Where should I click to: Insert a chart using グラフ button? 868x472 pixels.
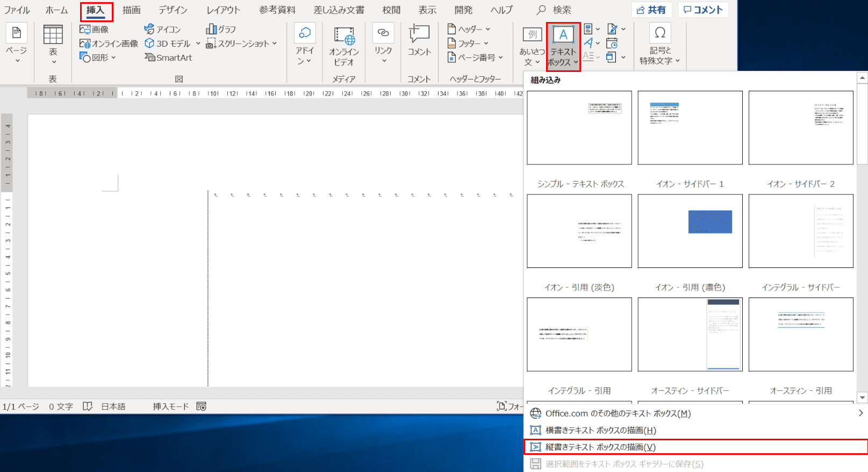pos(221,29)
